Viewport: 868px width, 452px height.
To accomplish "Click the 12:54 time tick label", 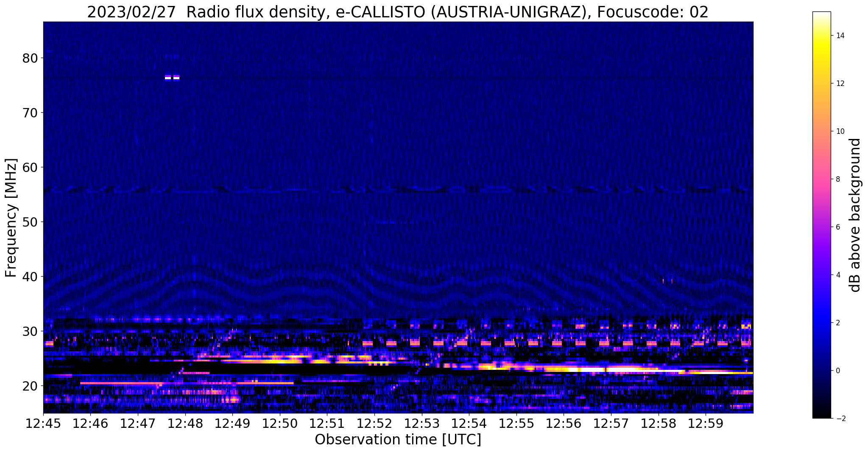I will pyautogui.click(x=469, y=423).
